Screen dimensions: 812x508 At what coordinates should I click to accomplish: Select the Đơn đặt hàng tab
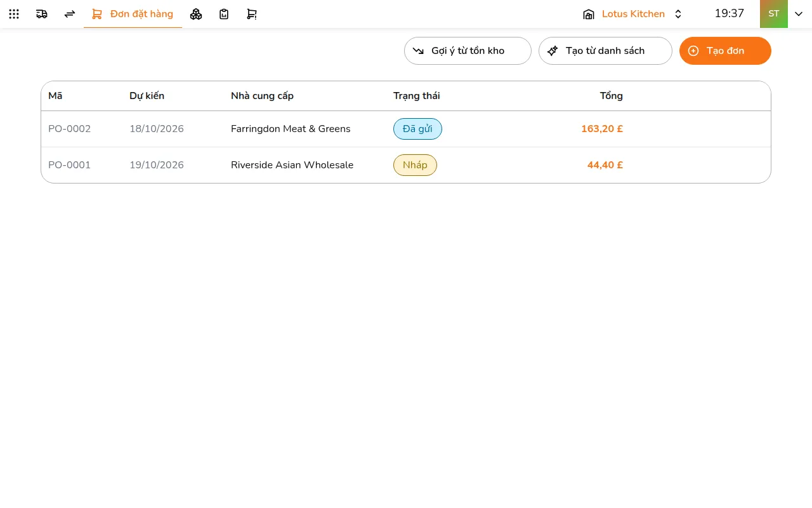tap(133, 14)
